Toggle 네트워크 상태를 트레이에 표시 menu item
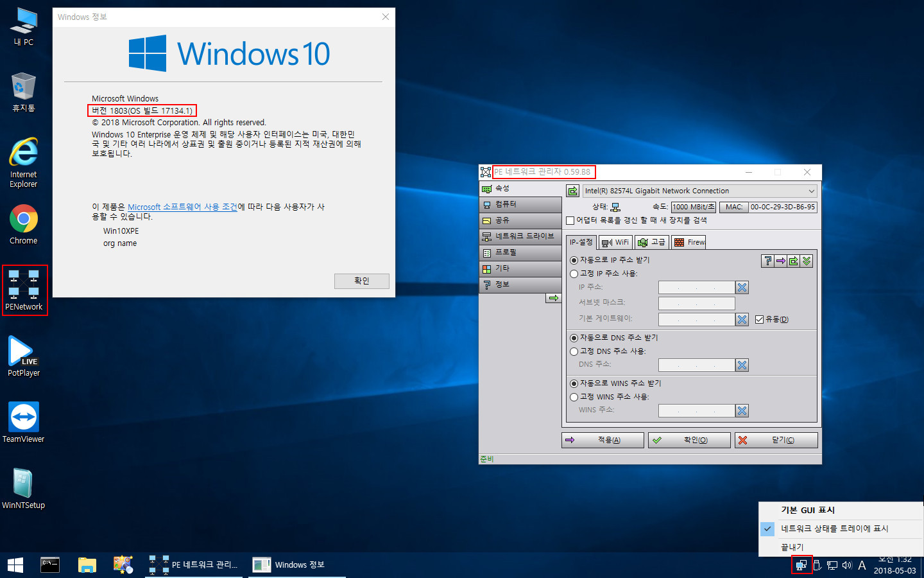This screenshot has width=924, height=578. point(841,529)
